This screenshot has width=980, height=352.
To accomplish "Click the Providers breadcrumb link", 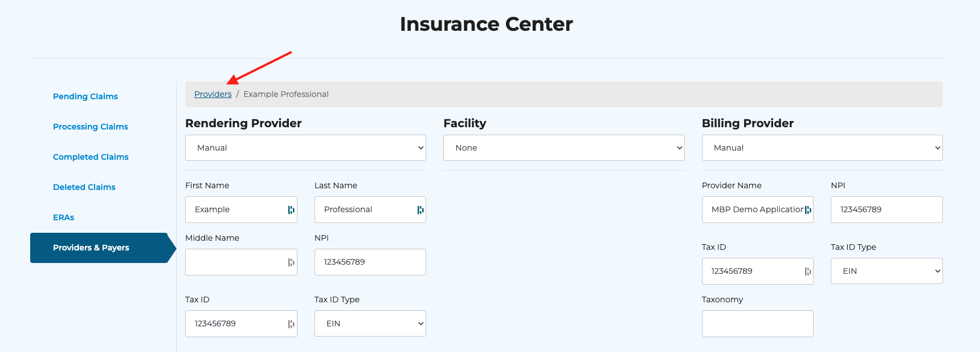I will [213, 94].
